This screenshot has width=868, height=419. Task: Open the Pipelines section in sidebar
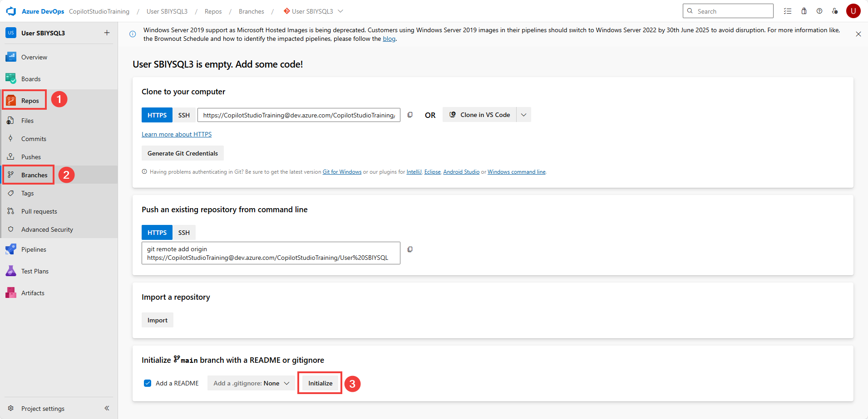[34, 249]
